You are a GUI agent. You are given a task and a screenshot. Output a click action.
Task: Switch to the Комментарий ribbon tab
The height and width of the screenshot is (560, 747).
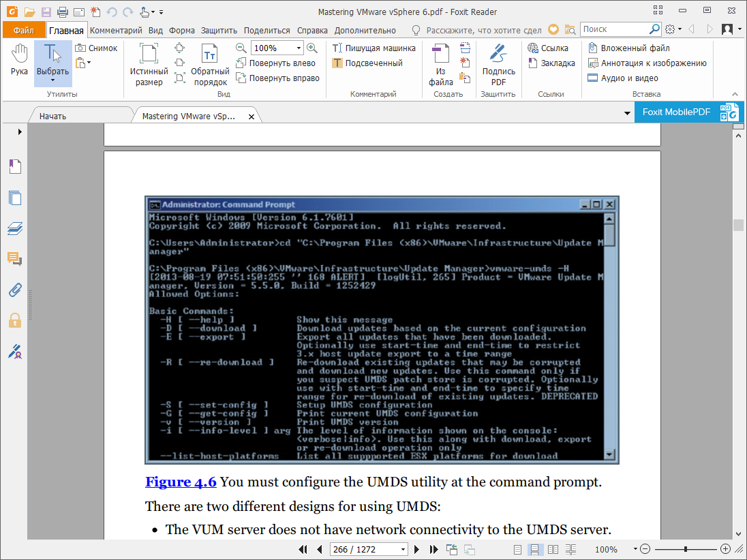point(116,30)
